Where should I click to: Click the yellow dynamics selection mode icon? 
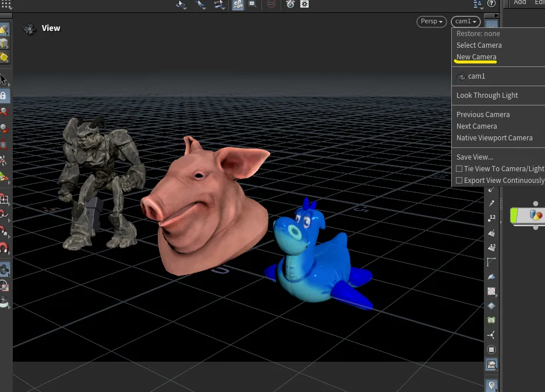pyautogui.click(x=4, y=58)
